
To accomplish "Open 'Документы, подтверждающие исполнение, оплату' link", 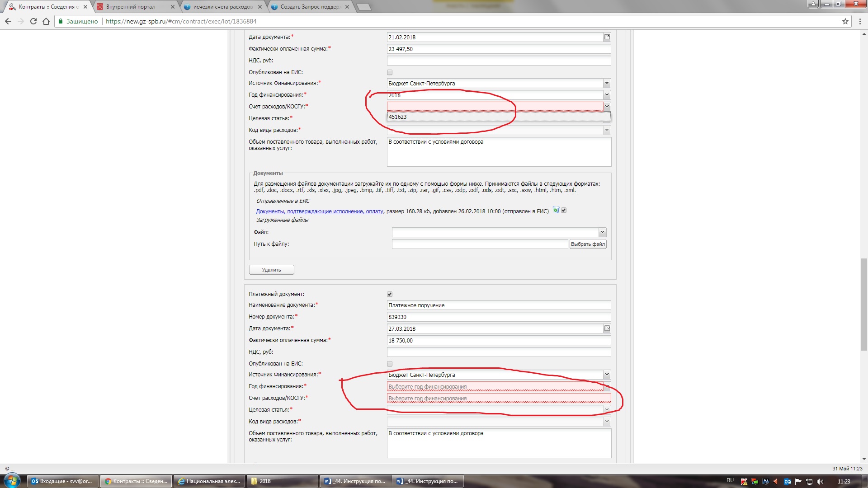I will pyautogui.click(x=320, y=211).
